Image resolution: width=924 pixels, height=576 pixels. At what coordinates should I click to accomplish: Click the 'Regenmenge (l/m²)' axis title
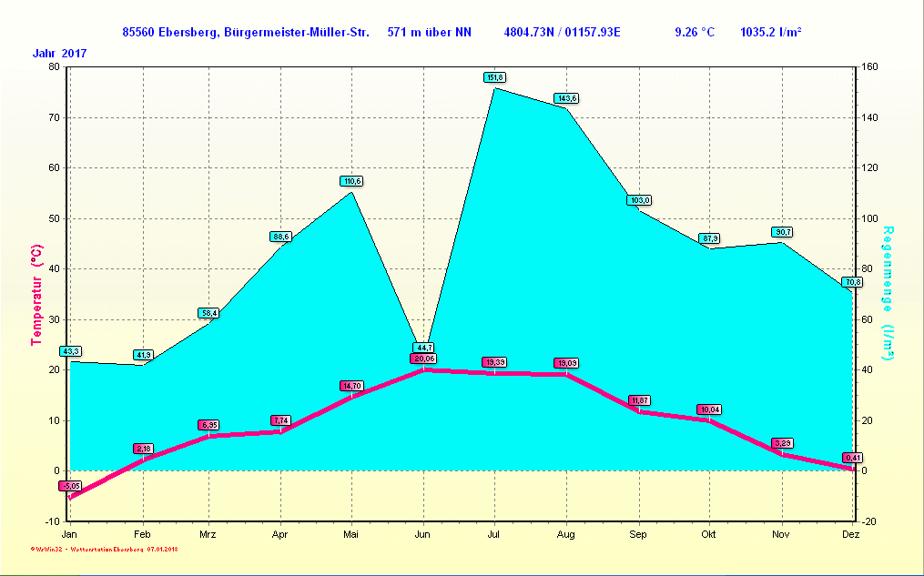[888, 292]
